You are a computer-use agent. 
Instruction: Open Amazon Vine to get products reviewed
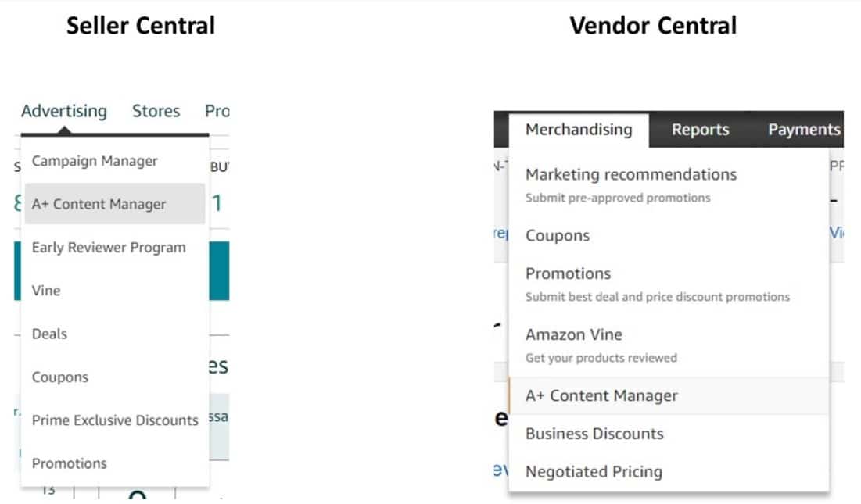coord(574,334)
